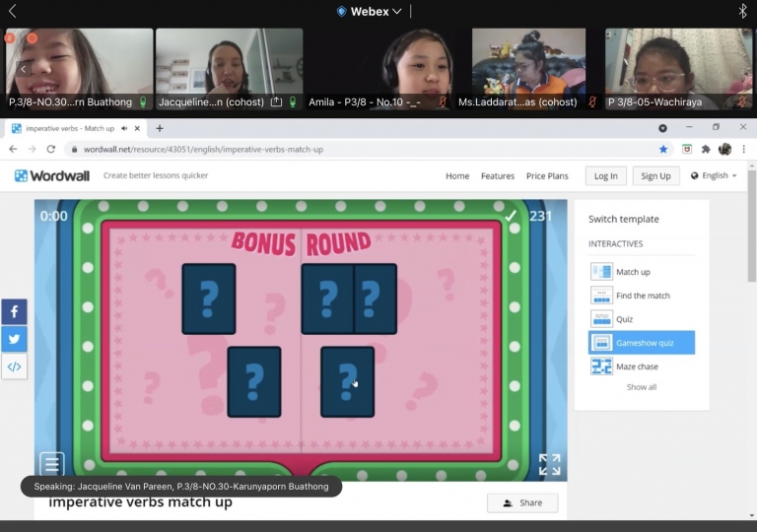Viewport: 757px width, 532px height.
Task: Toggle Jacqueline cohost's green microphone
Action: pos(293,101)
